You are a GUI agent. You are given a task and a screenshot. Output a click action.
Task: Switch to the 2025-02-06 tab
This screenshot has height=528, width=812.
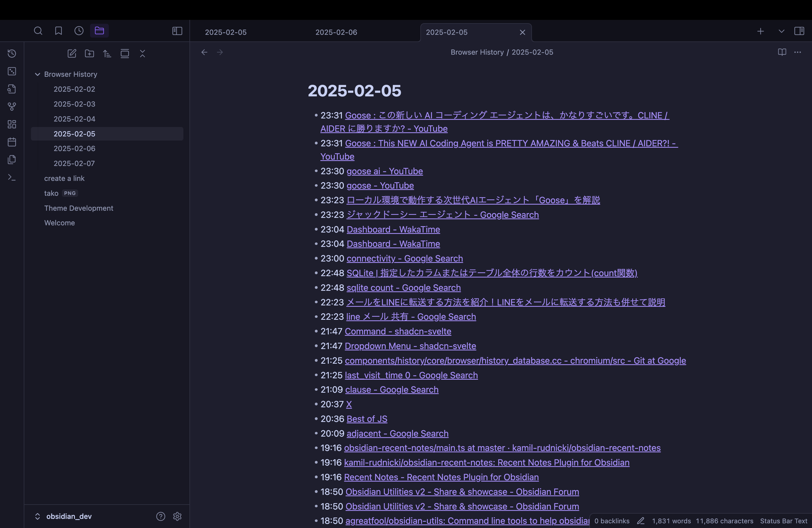tap(336, 32)
